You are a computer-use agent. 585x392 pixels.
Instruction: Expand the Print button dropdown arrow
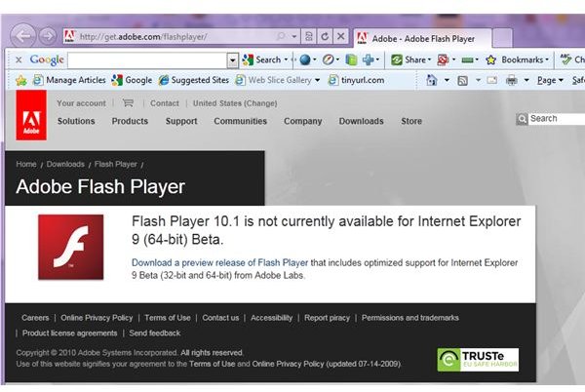[x=526, y=80]
